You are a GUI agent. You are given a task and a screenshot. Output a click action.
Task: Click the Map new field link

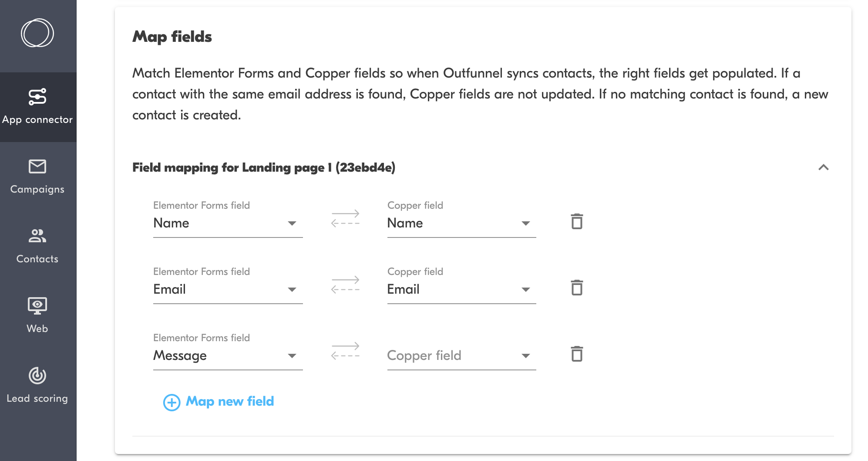pos(230,401)
